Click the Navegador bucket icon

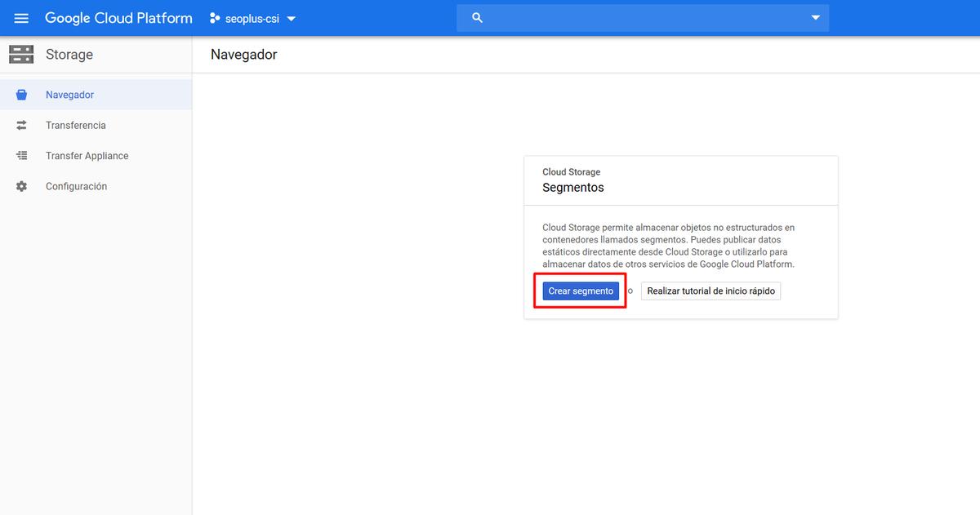click(x=21, y=95)
